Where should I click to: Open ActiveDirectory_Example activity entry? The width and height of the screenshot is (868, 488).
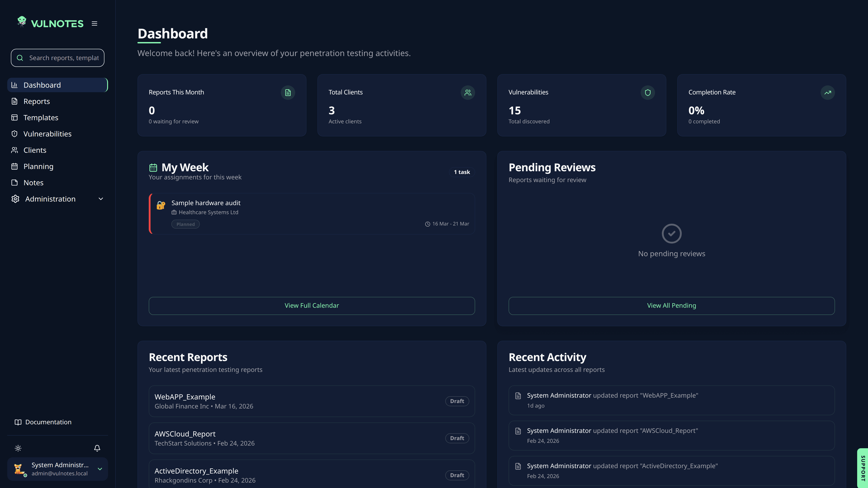[x=672, y=471]
